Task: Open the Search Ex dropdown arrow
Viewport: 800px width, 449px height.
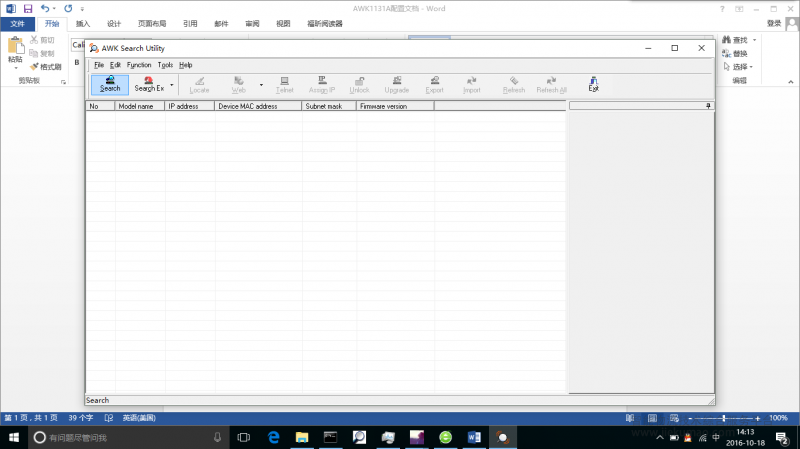Action: [x=172, y=85]
